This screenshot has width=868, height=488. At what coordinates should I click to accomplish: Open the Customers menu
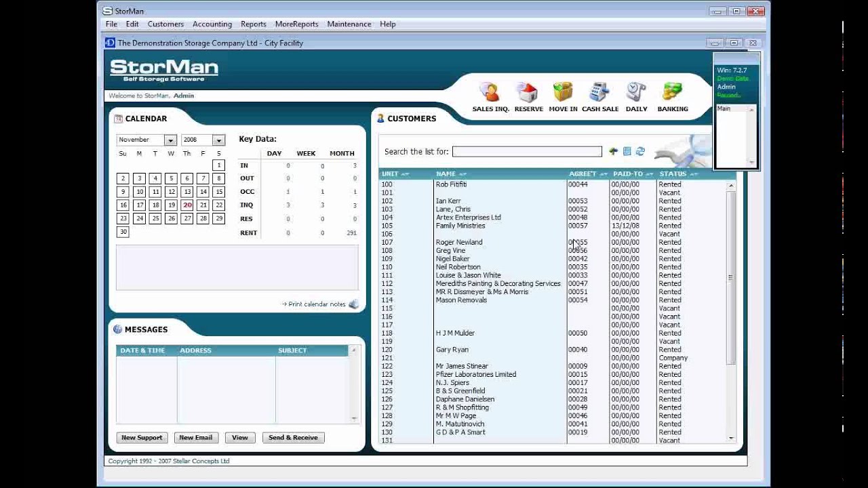point(165,24)
